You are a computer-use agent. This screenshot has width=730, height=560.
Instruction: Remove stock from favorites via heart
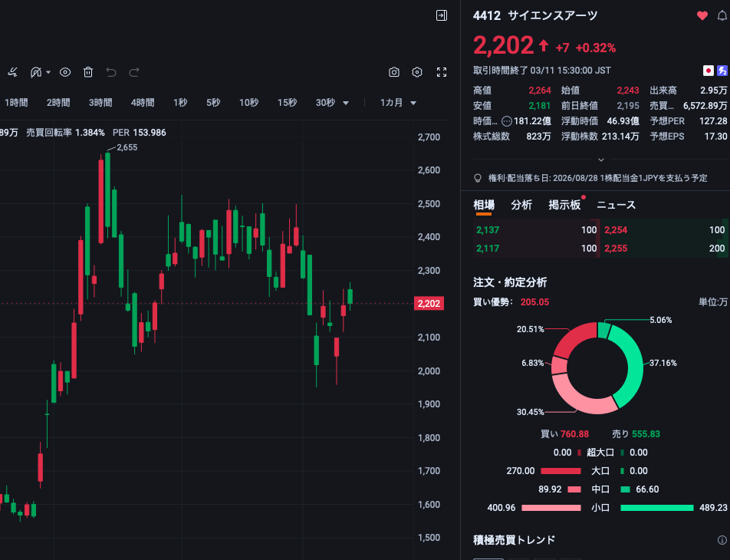(702, 15)
